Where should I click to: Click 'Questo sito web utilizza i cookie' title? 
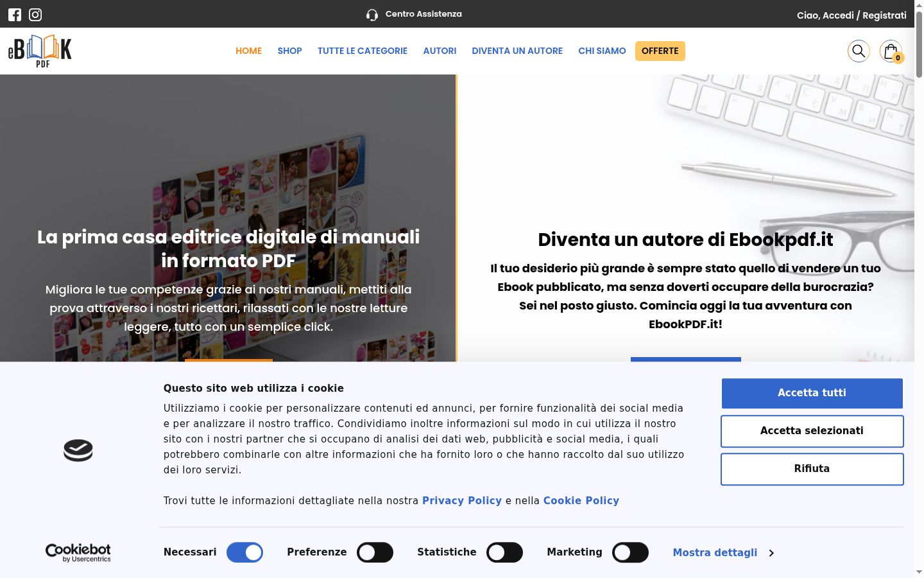click(x=253, y=388)
